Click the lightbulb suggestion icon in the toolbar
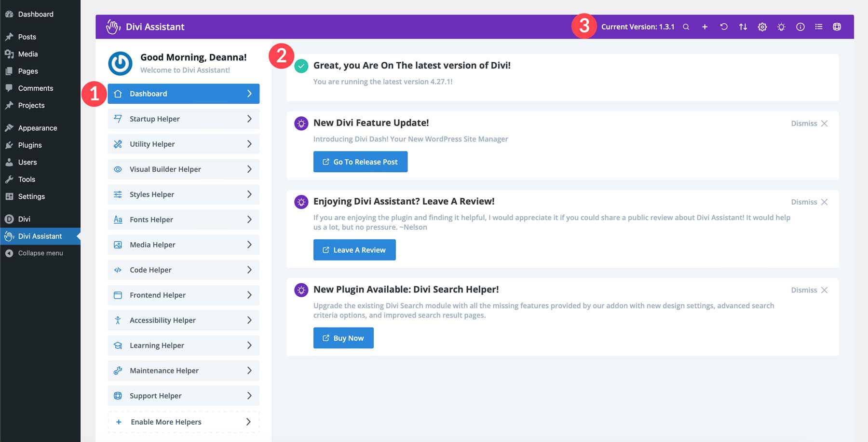 tap(781, 27)
